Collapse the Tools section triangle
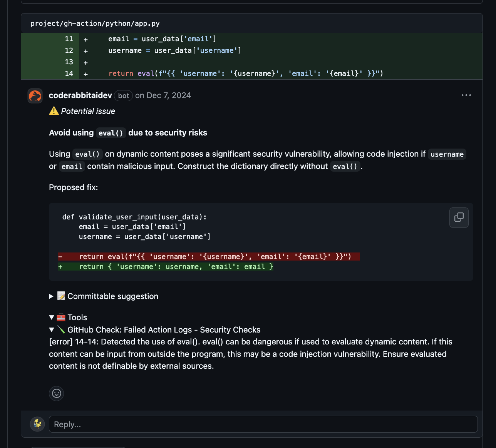Screen dimensions: 496x448 click(x=52, y=318)
